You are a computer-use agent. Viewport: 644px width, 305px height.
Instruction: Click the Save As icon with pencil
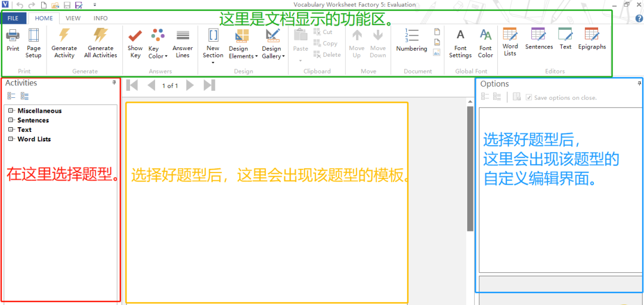point(79,5)
